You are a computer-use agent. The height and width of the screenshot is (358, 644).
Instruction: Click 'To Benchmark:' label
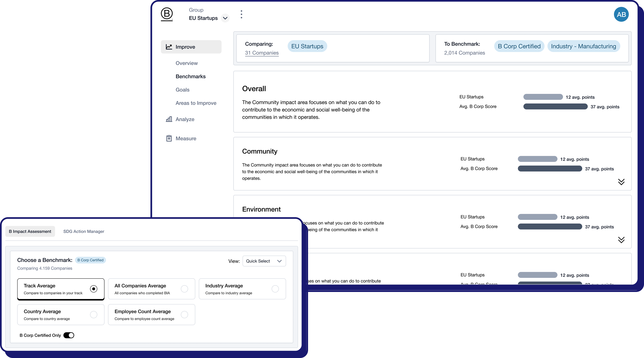pyautogui.click(x=462, y=44)
